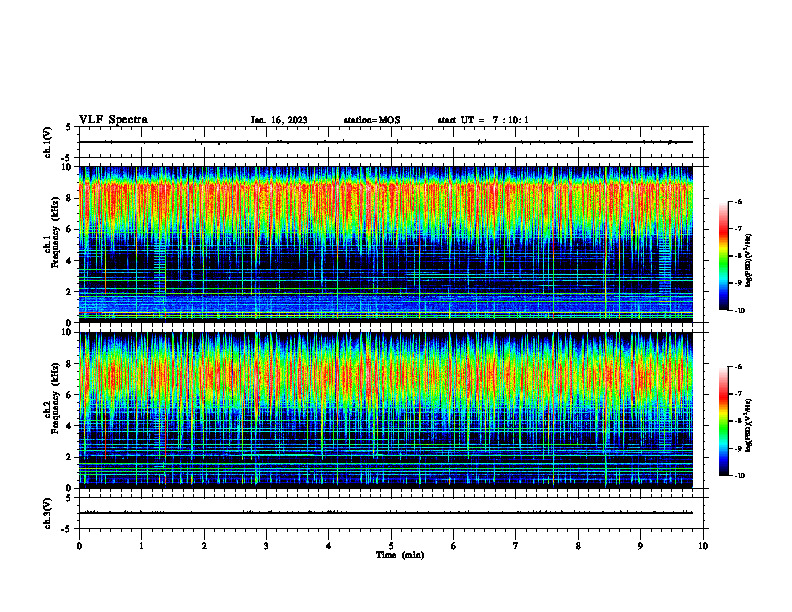
Task: Click the ch.2 spectrogram color scale bar
Action: pos(723,421)
